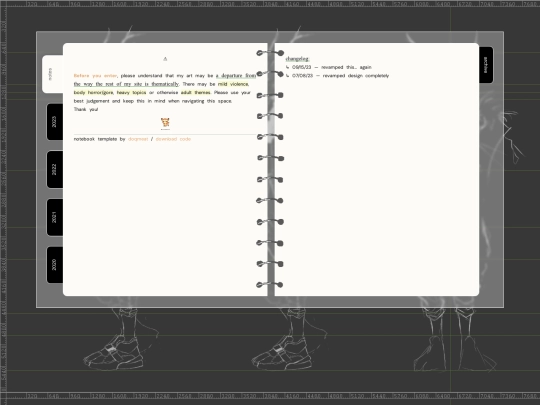Click the pixel tiger image
540x405 pixels.
[x=165, y=123]
